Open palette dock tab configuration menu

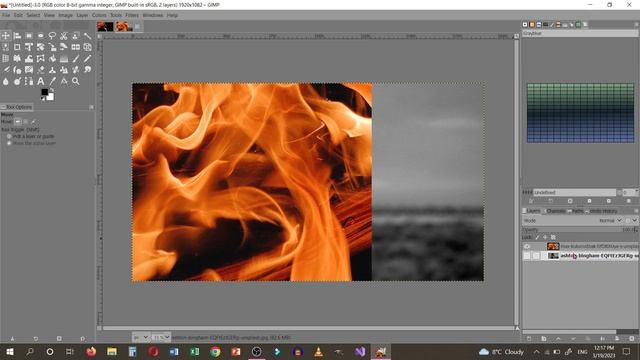(x=636, y=24)
